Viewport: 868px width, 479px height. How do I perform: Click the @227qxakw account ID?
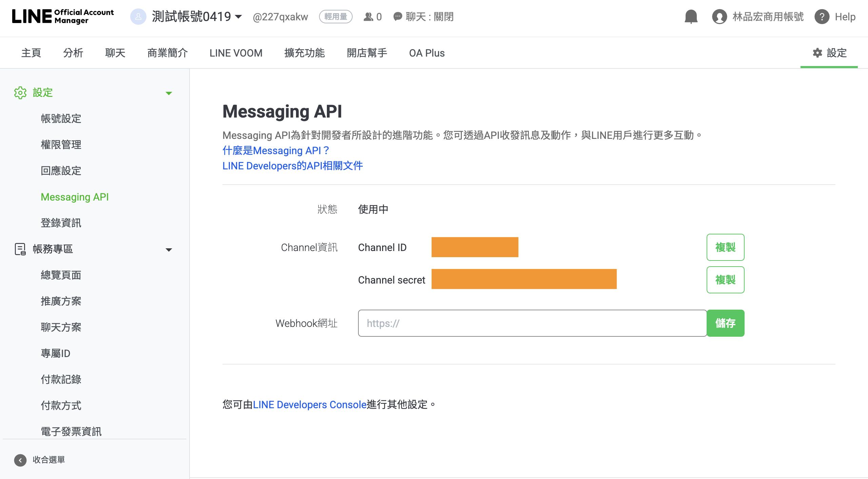click(x=280, y=17)
